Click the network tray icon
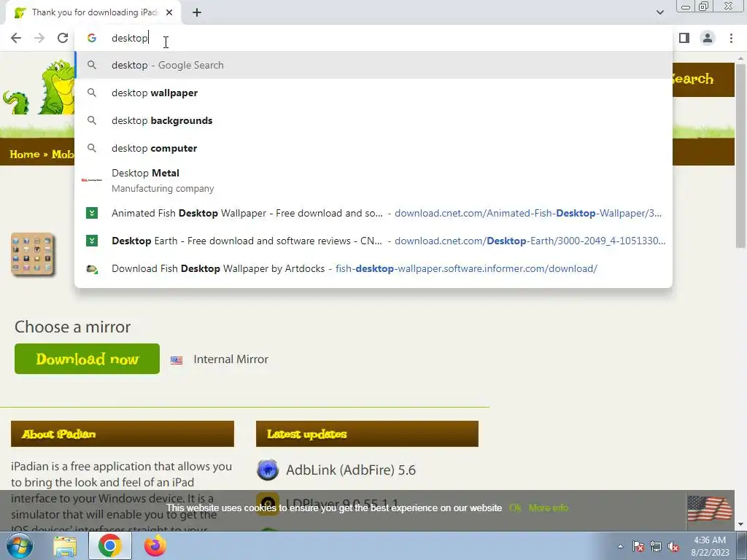747x560 pixels. [x=656, y=546]
